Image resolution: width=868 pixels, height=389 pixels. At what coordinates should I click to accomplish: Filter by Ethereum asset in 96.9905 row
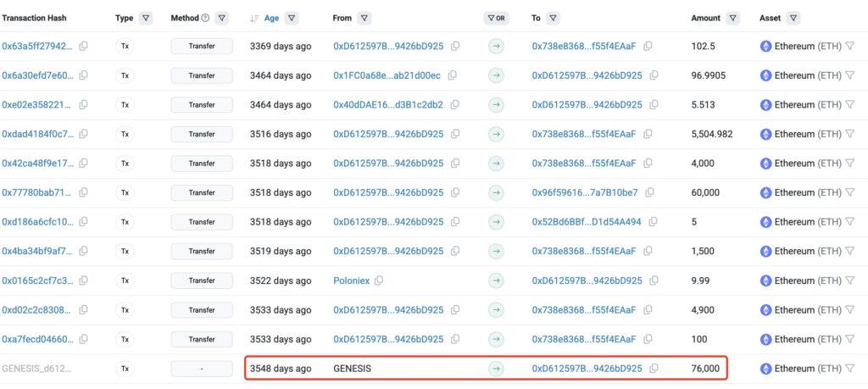[x=849, y=75]
